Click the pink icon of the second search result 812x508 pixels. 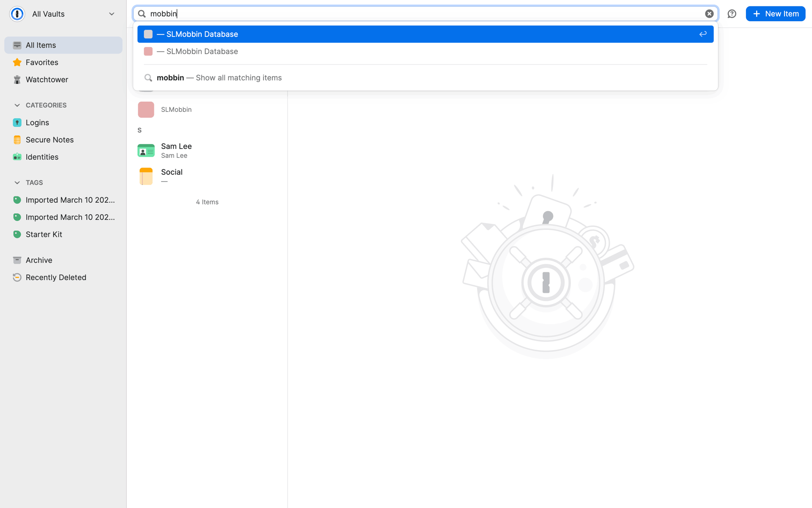148,52
